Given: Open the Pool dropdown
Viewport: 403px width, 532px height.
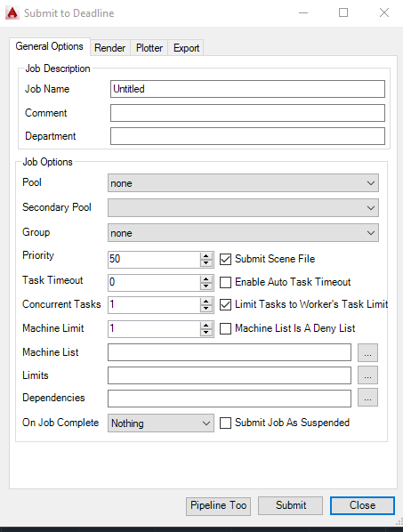Looking at the screenshot, I should 243,183.
